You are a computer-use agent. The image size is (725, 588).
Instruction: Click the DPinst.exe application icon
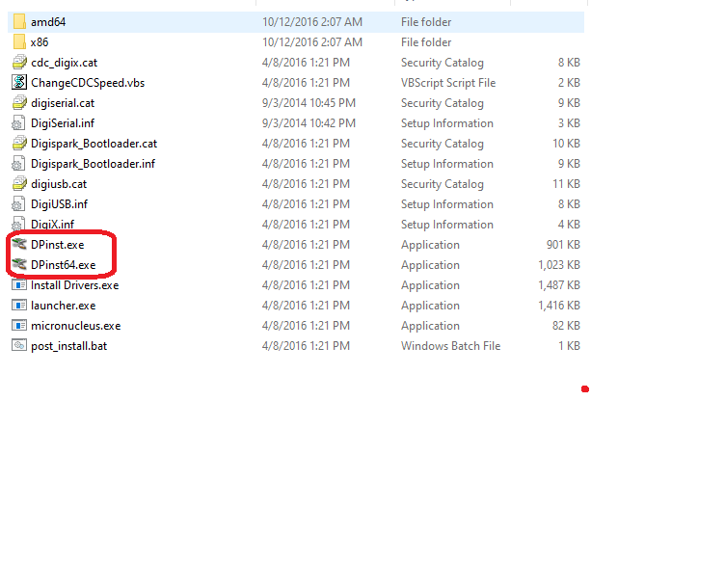pos(19,244)
